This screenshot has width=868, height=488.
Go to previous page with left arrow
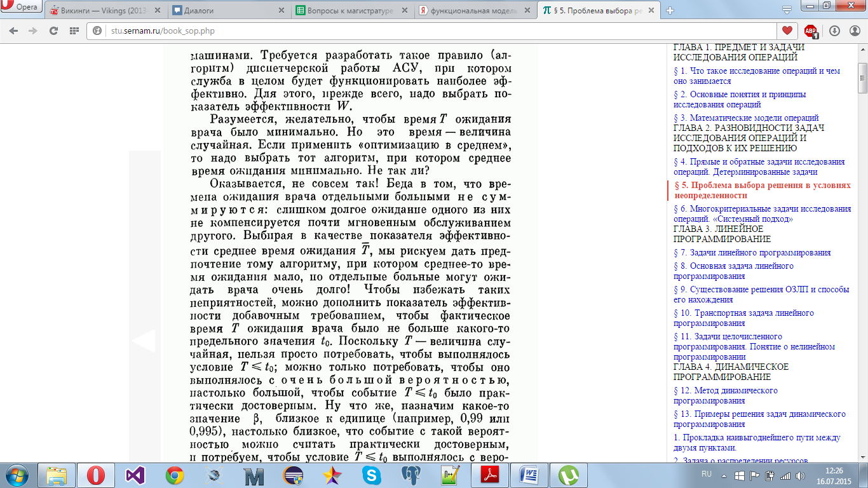(143, 341)
